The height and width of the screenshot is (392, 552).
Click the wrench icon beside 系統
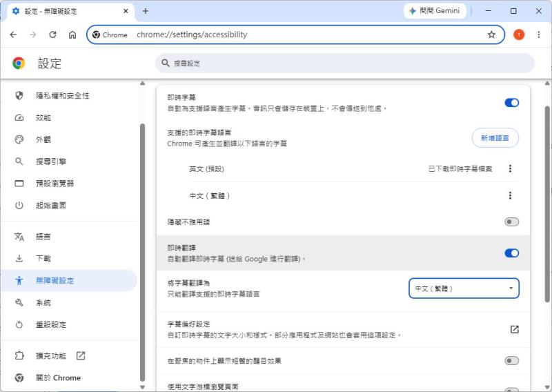coord(19,302)
